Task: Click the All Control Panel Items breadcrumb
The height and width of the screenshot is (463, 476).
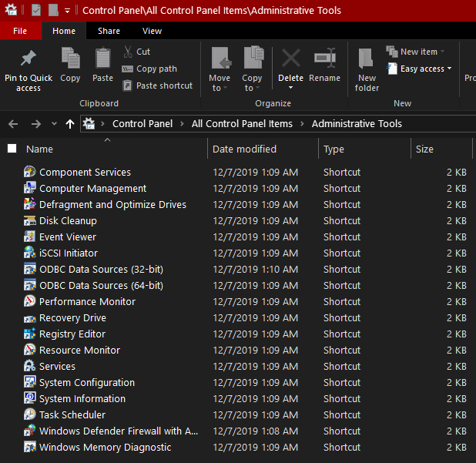Action: pyautogui.click(x=242, y=123)
